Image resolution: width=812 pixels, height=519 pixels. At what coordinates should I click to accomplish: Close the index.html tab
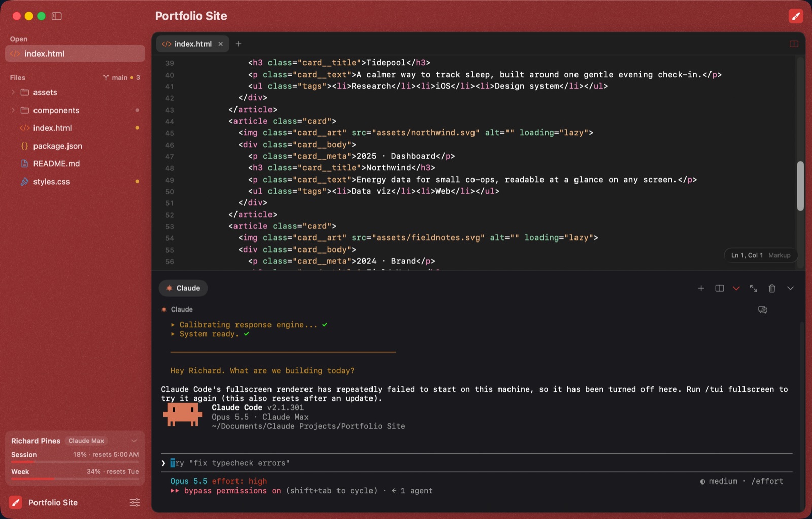pos(221,44)
